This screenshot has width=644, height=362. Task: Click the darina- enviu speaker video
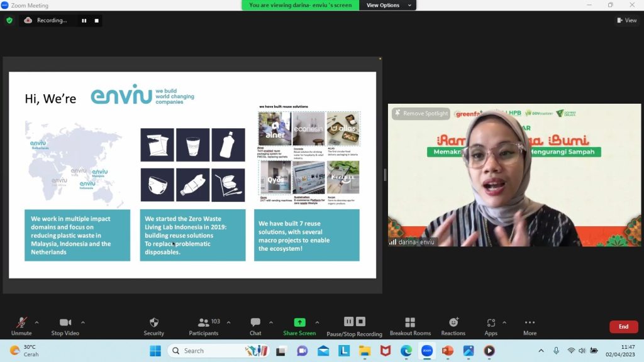[514, 175]
